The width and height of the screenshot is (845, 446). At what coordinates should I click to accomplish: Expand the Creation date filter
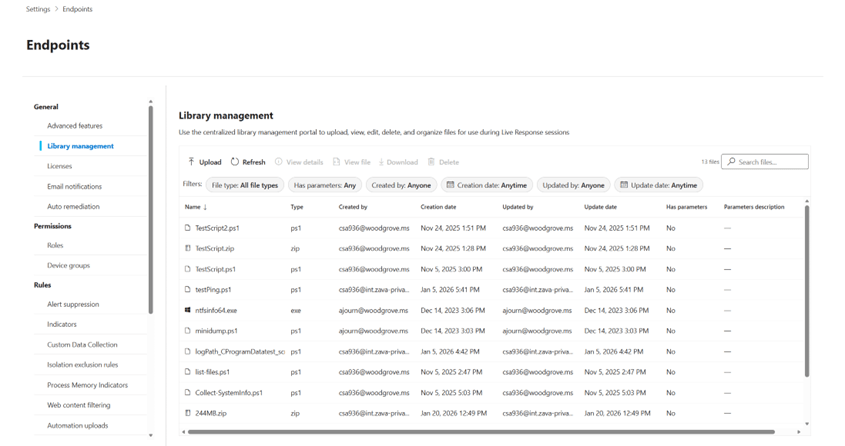point(486,185)
